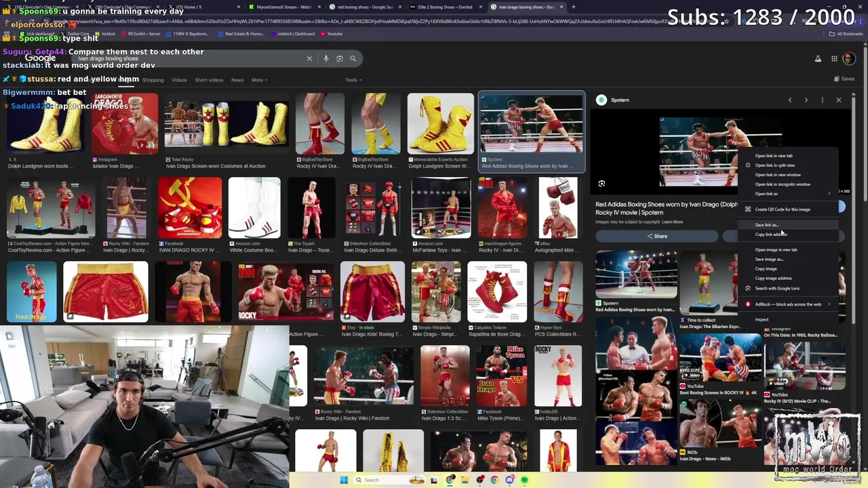This screenshot has height=488, width=868.
Task: Open the Google apps grid
Action: (834, 59)
